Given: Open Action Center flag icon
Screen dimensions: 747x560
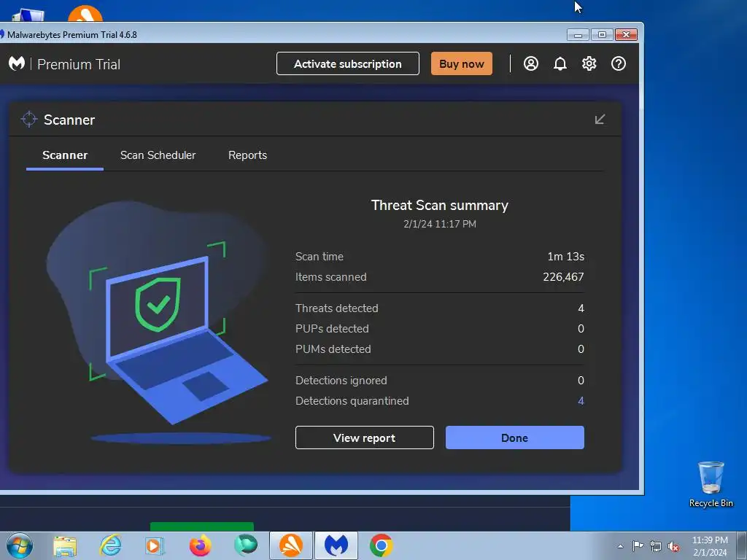Looking at the screenshot, I should 638,545.
